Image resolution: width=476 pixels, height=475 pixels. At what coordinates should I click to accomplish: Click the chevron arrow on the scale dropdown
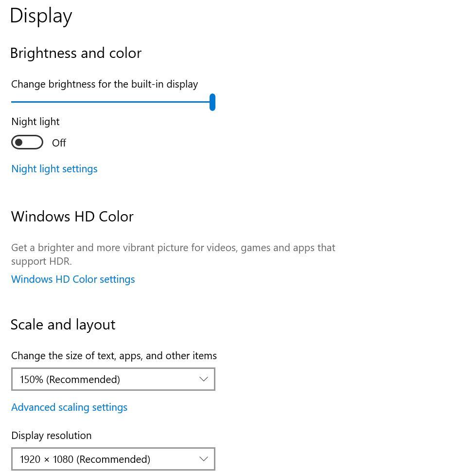204,380
